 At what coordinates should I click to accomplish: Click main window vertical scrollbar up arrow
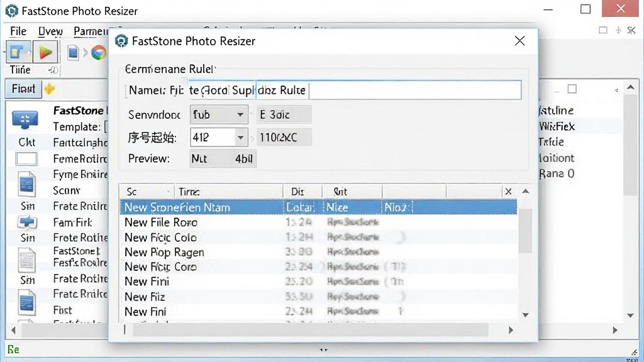pyautogui.click(x=631, y=87)
